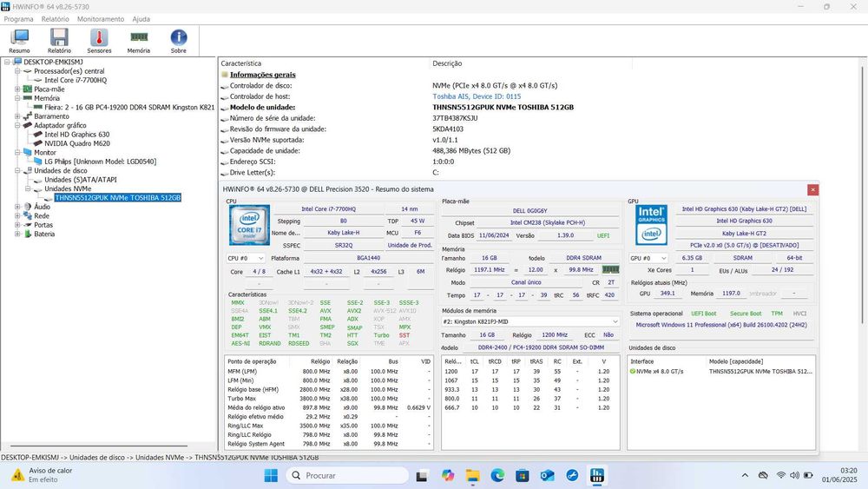Collapse the DESKTOP-EMKISMJ root node
Screen dimensions: 868x489
(7, 62)
